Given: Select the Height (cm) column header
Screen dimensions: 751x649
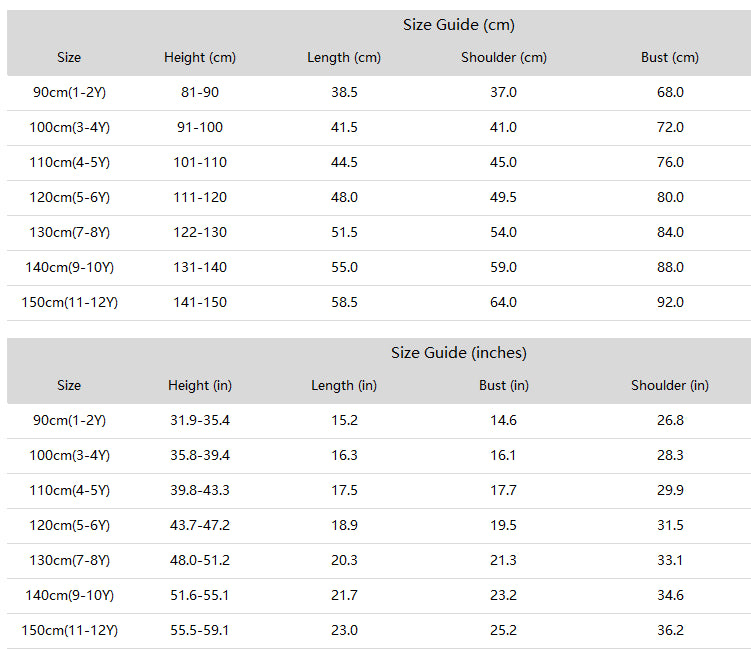Looking at the screenshot, I should point(200,57).
